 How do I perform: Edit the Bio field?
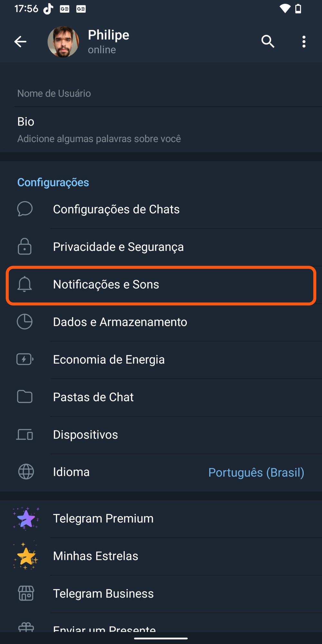[x=99, y=129]
